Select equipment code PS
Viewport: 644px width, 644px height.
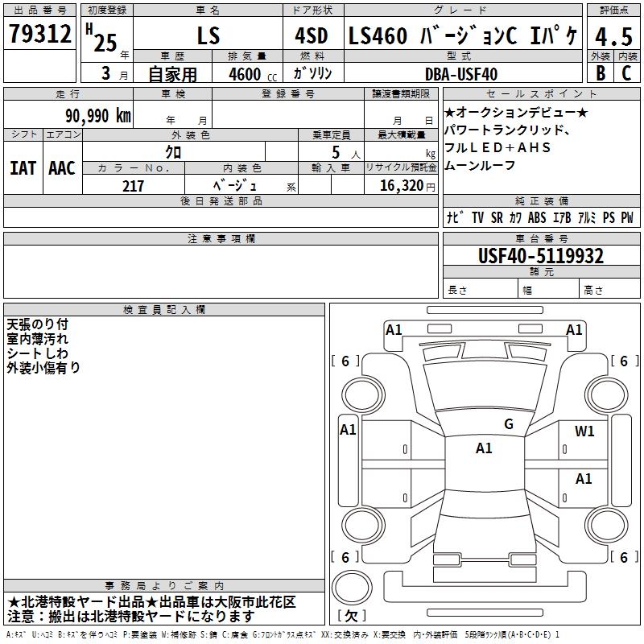609,217
